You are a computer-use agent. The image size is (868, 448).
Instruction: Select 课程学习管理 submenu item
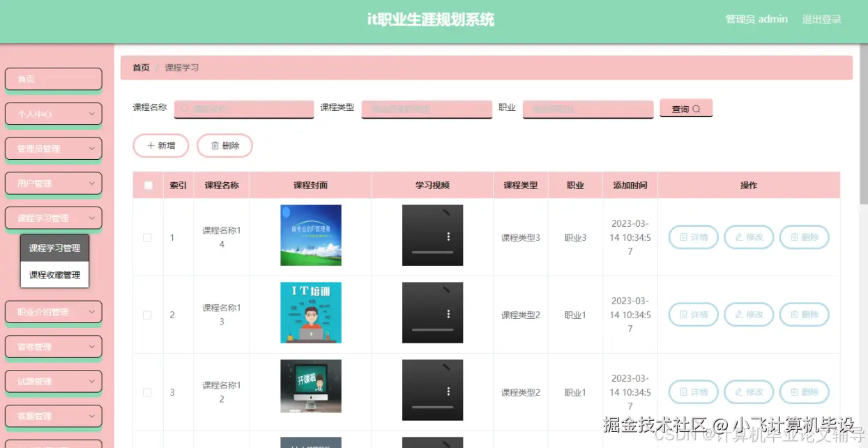[55, 248]
